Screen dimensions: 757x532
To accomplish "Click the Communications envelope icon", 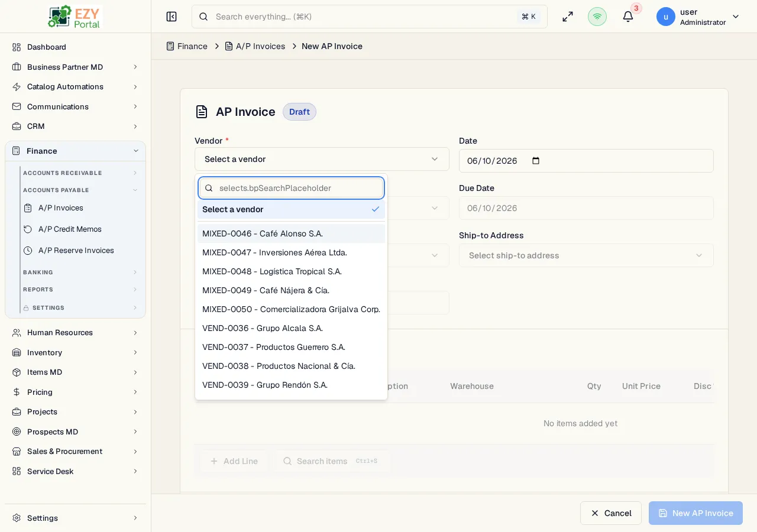I will (x=17, y=106).
